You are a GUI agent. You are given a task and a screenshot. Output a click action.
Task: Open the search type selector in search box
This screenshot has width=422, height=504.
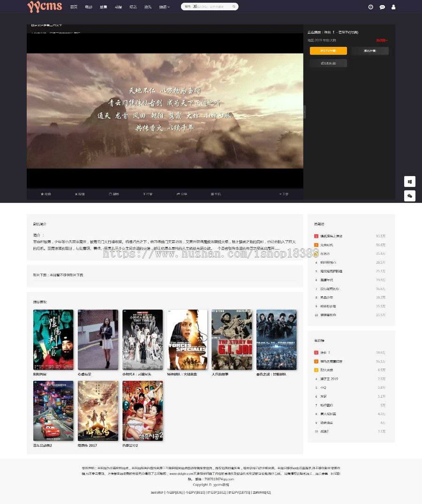click(x=190, y=7)
